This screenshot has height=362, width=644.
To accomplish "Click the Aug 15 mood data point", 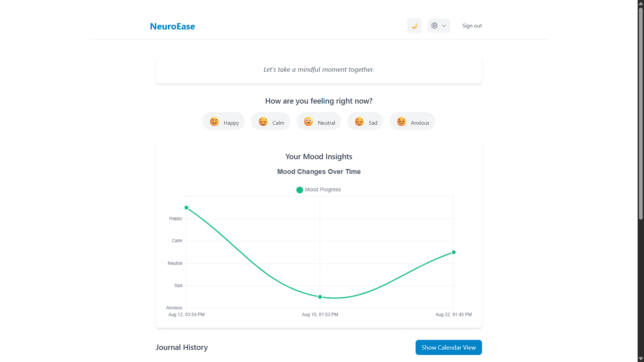I will coord(320,297).
